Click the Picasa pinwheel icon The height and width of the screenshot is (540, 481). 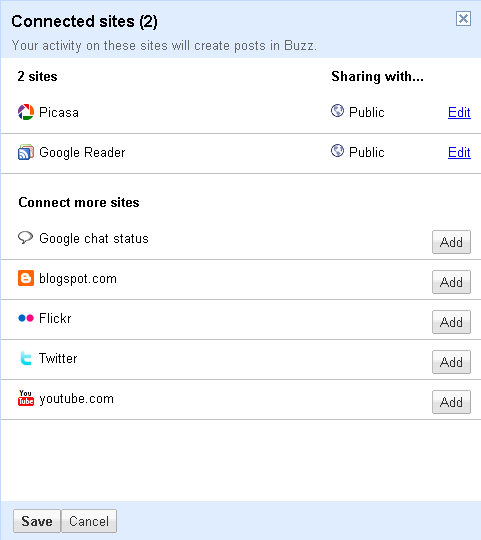tap(26, 112)
